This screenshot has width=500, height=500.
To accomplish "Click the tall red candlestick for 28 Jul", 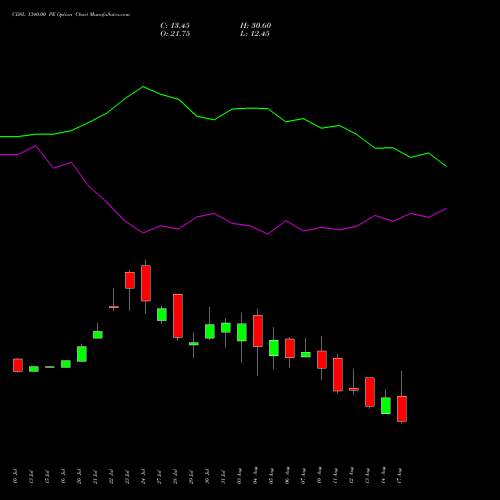I will [x=178, y=316].
